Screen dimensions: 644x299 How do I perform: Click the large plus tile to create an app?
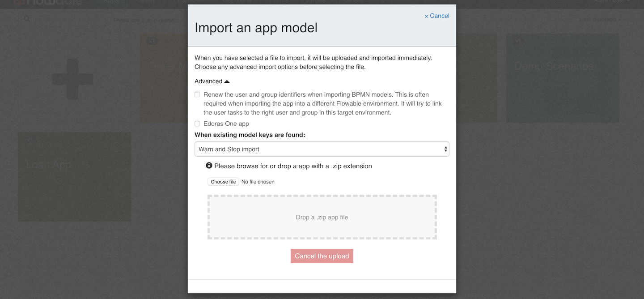[73, 78]
